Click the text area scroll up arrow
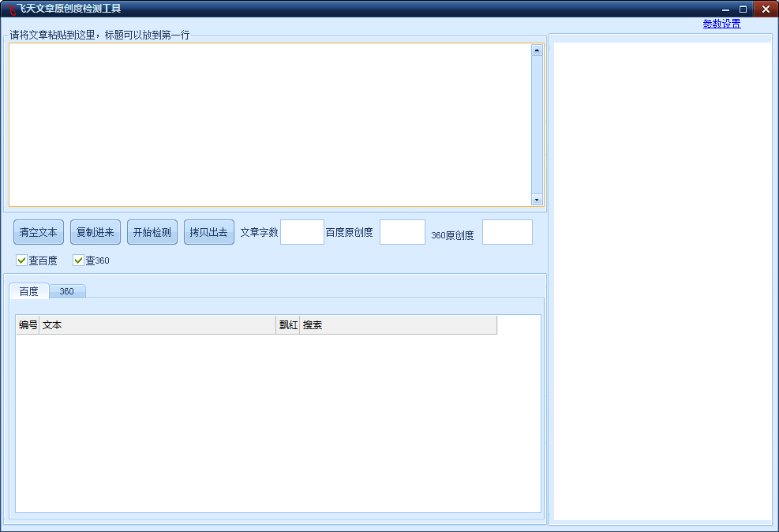The height and width of the screenshot is (532, 779). 537,51
